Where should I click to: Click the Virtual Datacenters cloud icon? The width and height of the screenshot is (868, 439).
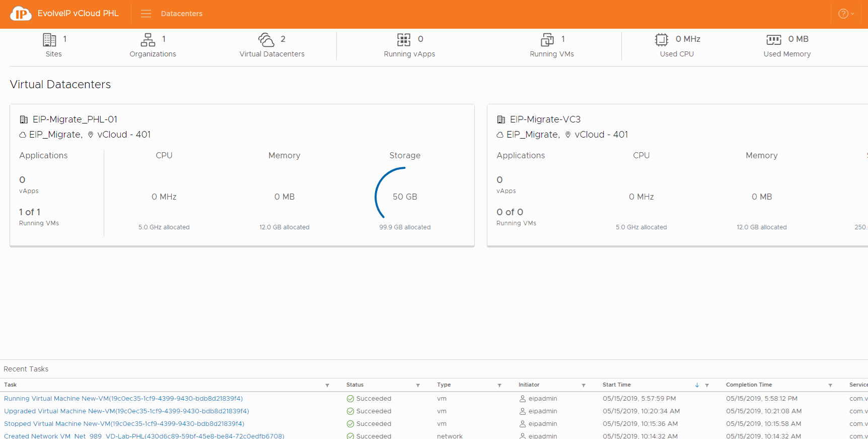266,40
